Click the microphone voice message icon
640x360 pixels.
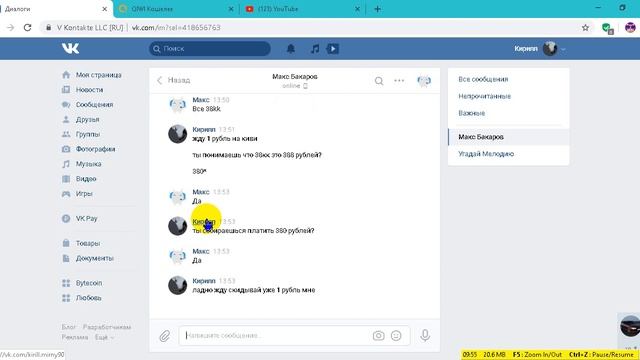click(x=424, y=336)
